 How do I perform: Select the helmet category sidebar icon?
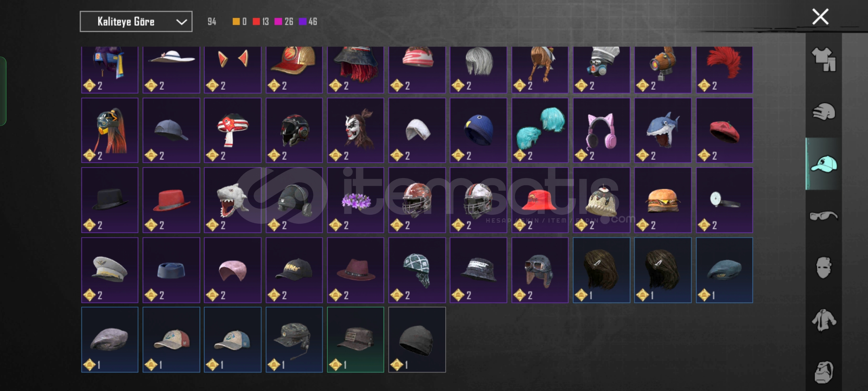(824, 112)
